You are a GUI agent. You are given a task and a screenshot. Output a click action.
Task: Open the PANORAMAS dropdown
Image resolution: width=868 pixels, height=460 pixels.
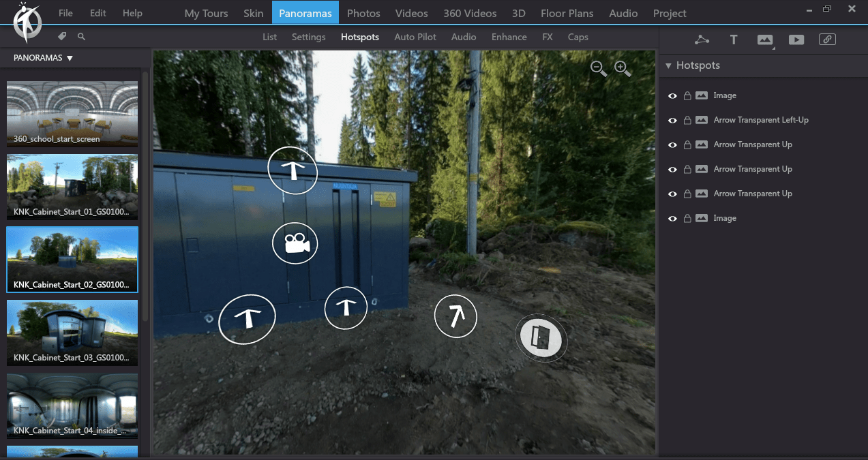pyautogui.click(x=43, y=58)
